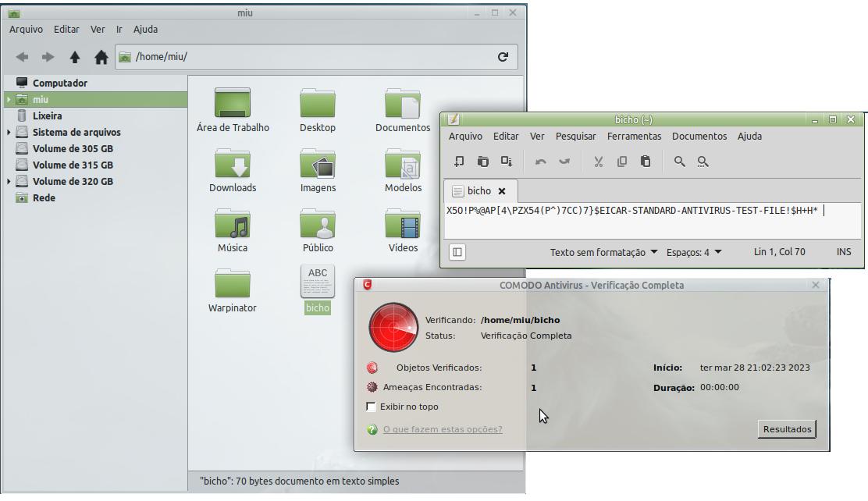
Task: Go up one folder in file manager
Action: [x=75, y=57]
